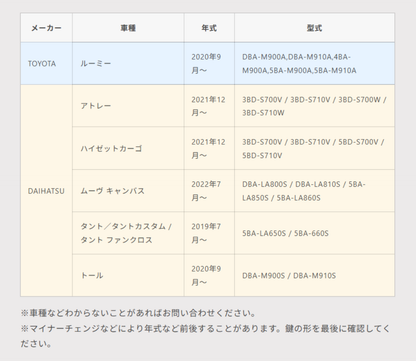
Task: Click the 5BA-LA650S / 5BA-660S type cell
Action: click(x=314, y=233)
